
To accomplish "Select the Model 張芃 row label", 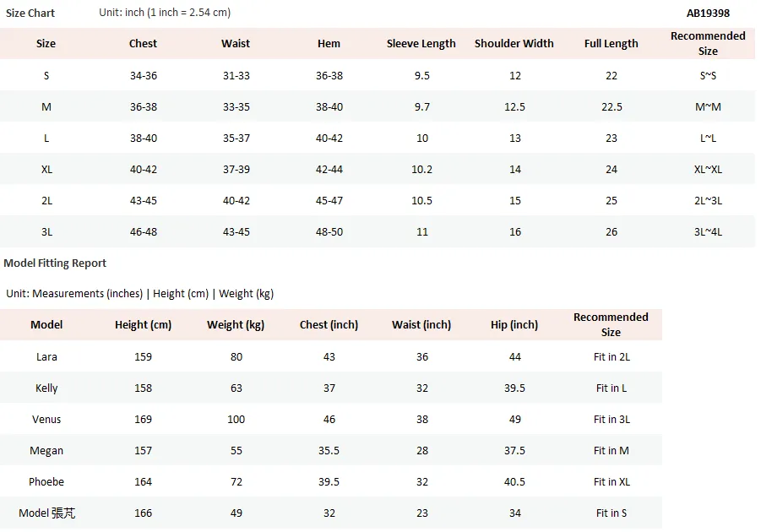I will coord(47,513).
